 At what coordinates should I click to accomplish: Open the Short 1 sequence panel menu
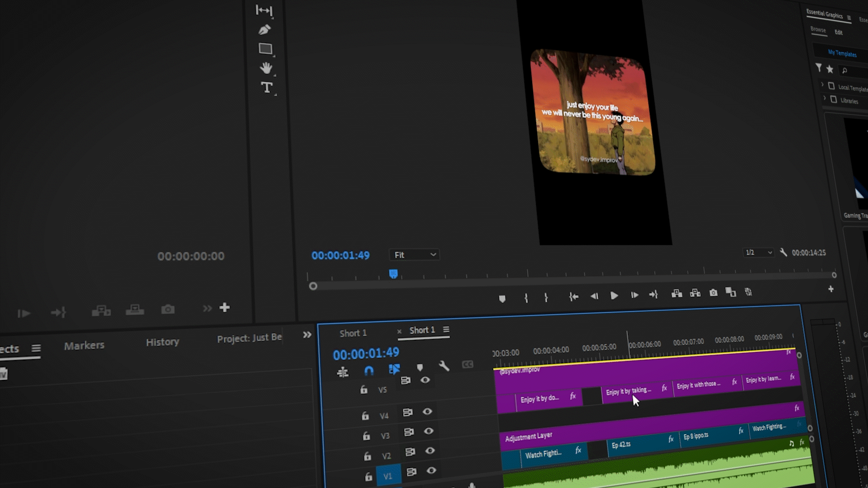[446, 329]
